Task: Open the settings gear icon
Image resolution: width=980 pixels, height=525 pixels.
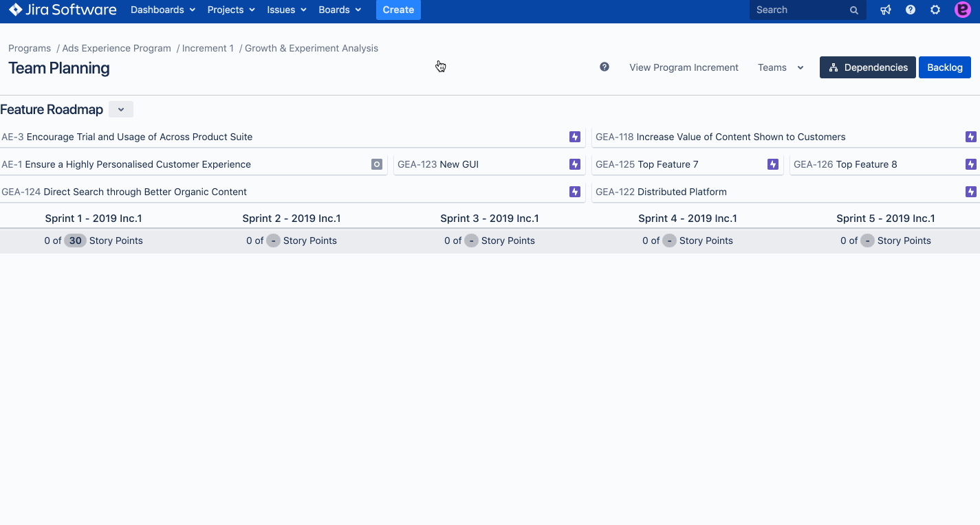Action: 935,10
